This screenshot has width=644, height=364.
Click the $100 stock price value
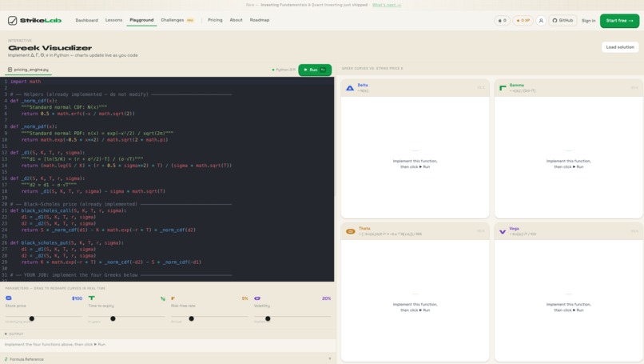click(77, 298)
